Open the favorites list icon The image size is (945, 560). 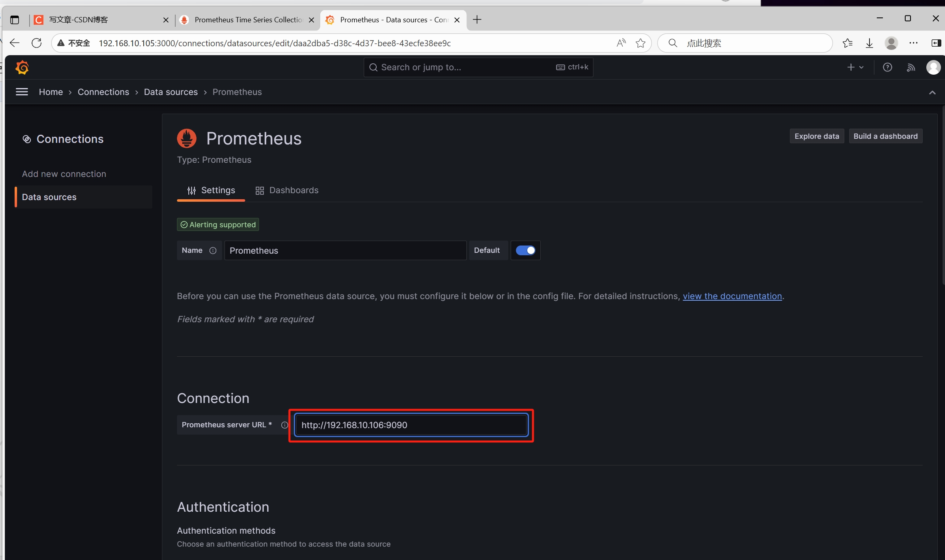pos(847,43)
